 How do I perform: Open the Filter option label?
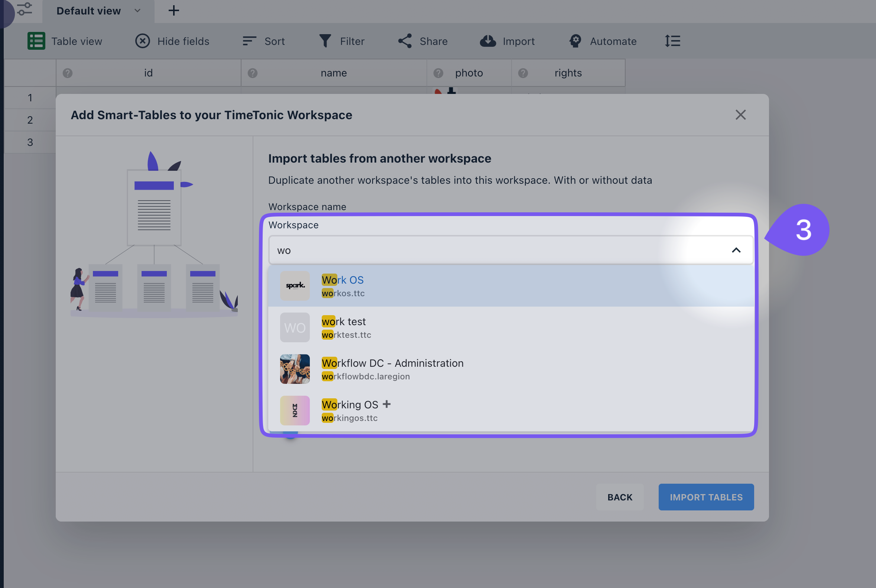pos(352,41)
